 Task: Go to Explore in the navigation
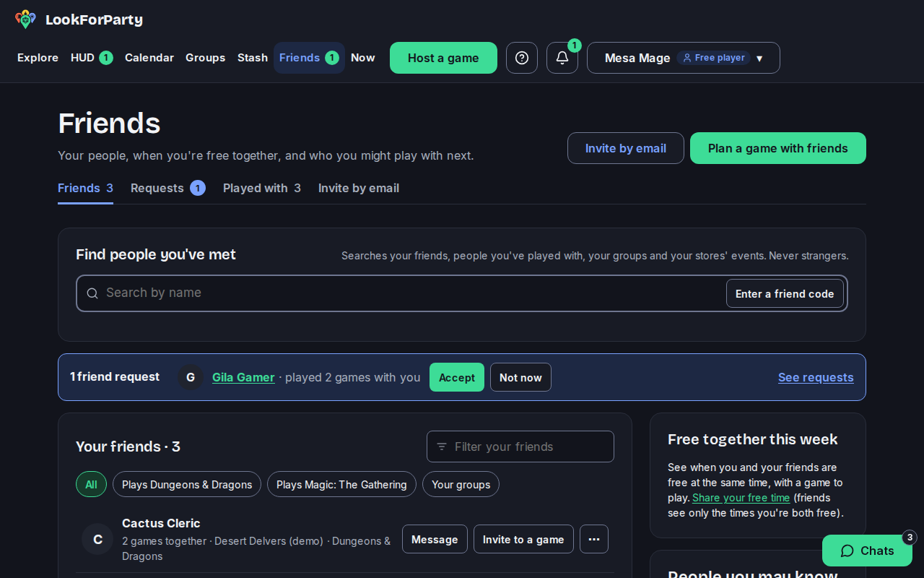coord(38,58)
